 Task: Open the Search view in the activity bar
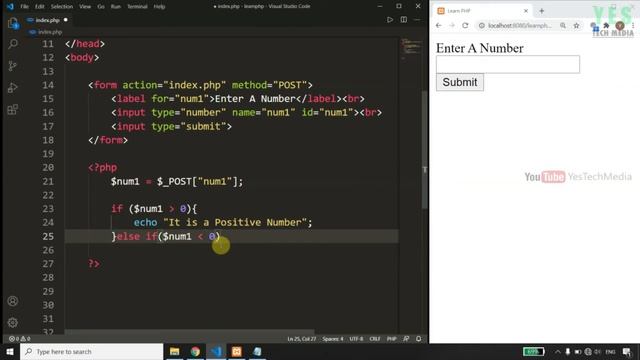(13, 44)
